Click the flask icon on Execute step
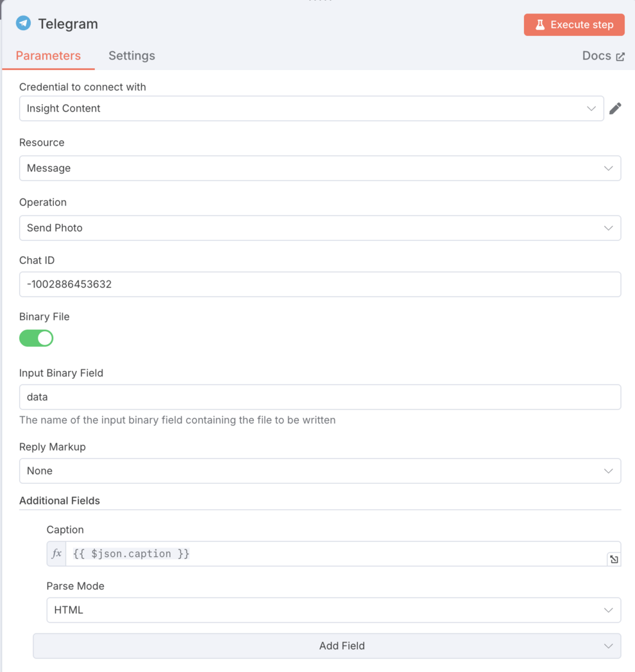Screen dimensions: 635x672 540,25
